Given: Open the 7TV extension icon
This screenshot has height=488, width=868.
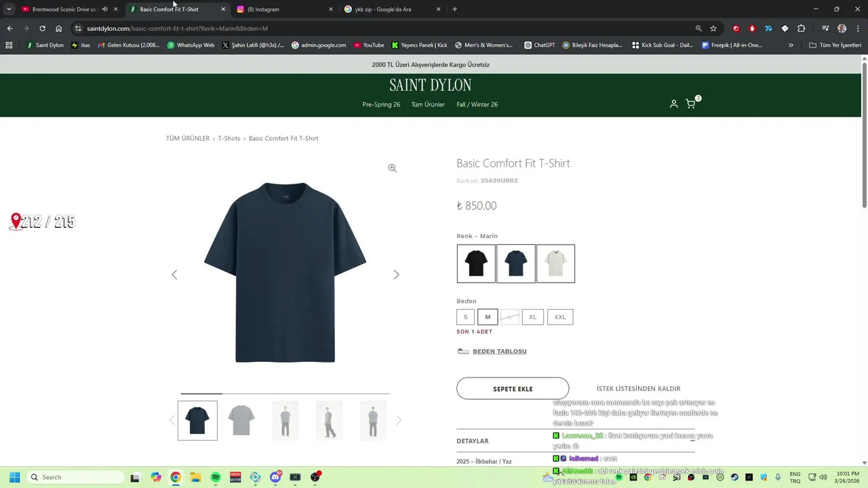Looking at the screenshot, I should [768, 28].
